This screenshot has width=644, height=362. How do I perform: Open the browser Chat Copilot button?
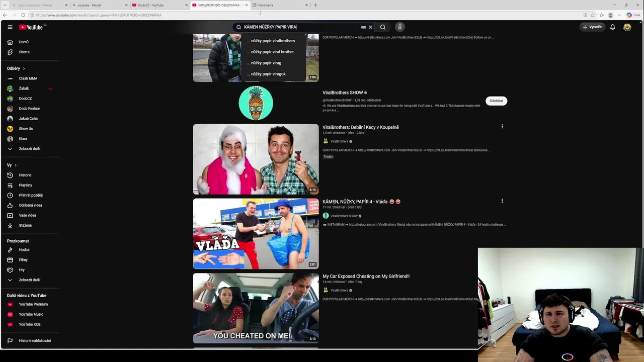633,15
